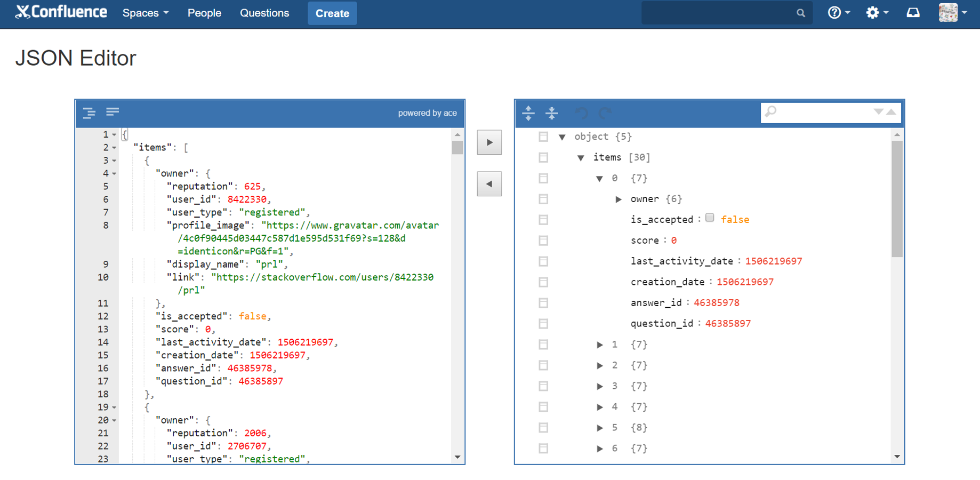
Task: Collapse the items array node
Action: [581, 158]
